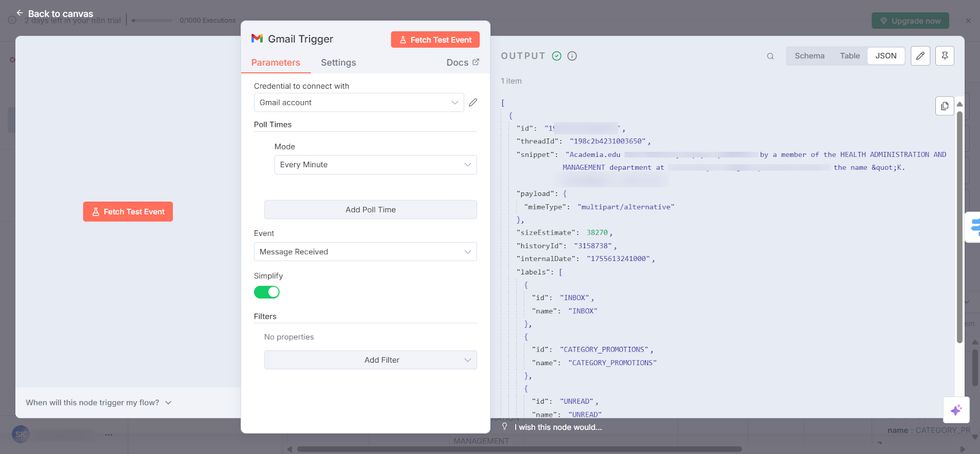Open the AI assistant sparkle icon
This screenshot has width=980, height=454.
pos(956,410)
